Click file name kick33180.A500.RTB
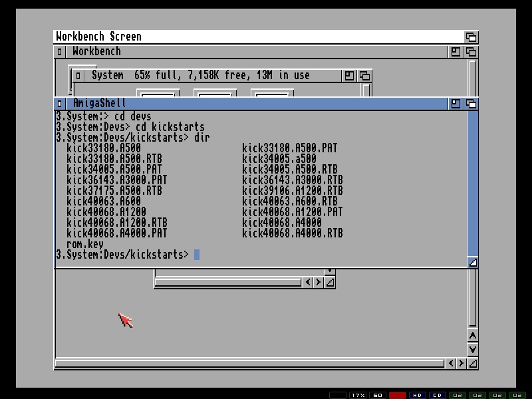Screen dimensions: 532x399 coord(114,159)
